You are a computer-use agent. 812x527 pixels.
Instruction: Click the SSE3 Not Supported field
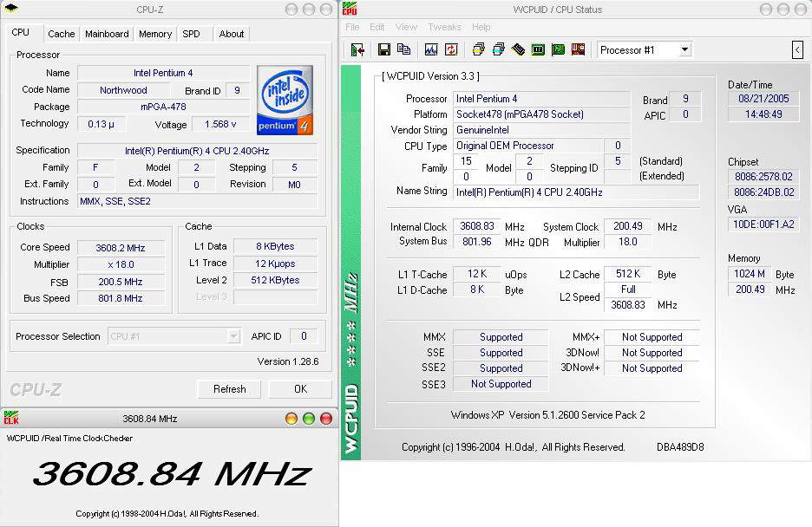tap(501, 384)
